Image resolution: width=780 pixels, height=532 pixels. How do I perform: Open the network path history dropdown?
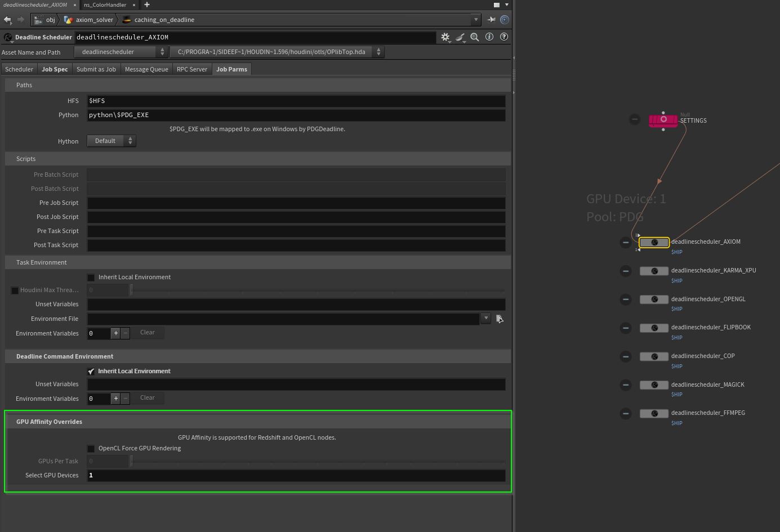coord(476,20)
